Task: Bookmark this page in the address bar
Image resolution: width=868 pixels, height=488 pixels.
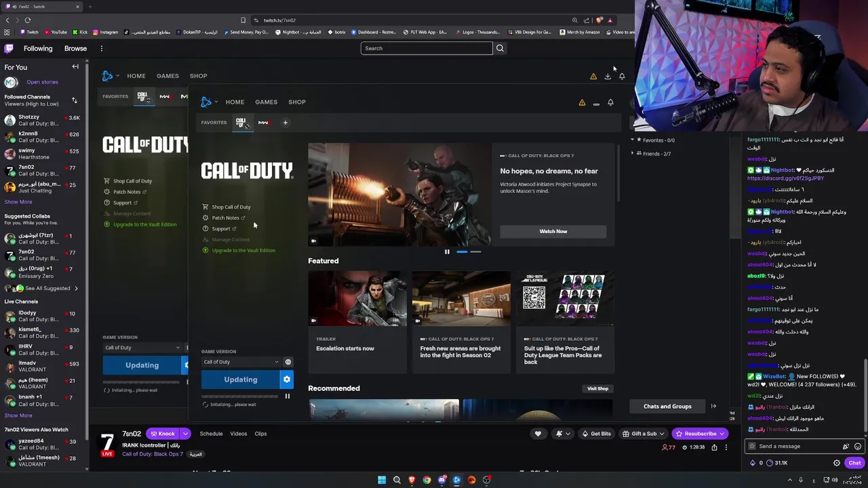Action: coord(243,20)
